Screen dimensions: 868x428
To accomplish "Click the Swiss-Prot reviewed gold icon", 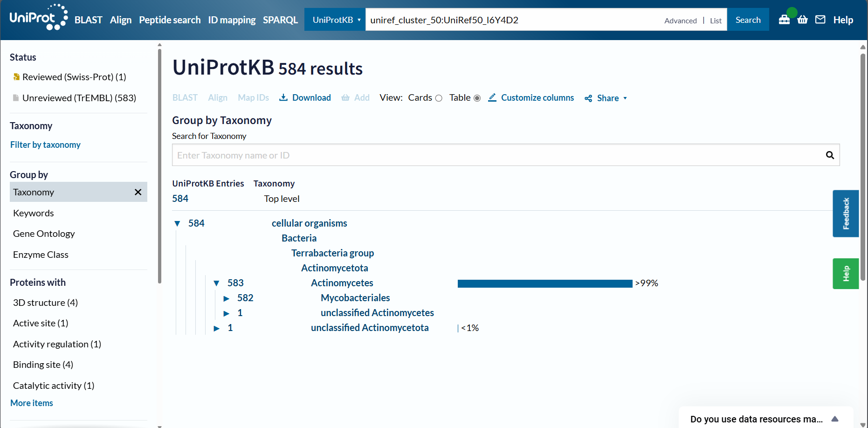I will (x=16, y=77).
